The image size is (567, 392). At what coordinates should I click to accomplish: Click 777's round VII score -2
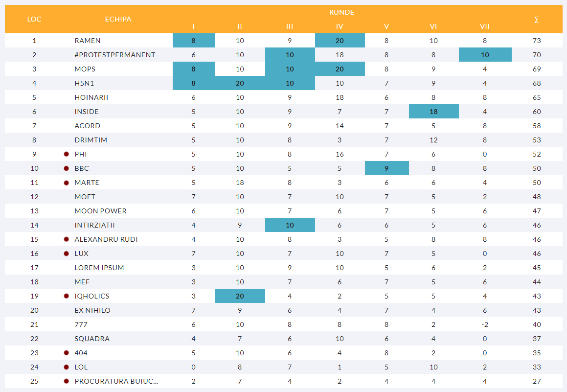(485, 324)
